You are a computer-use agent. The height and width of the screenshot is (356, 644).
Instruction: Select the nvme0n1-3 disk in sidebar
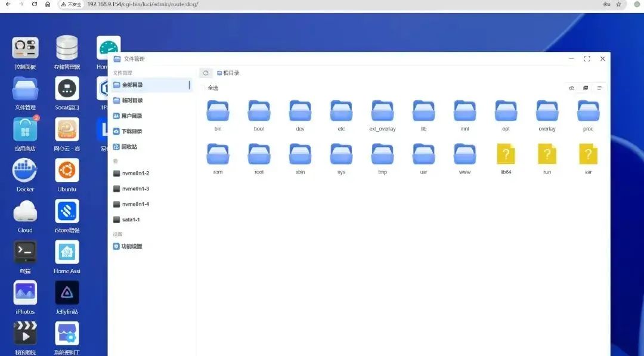tap(151, 189)
